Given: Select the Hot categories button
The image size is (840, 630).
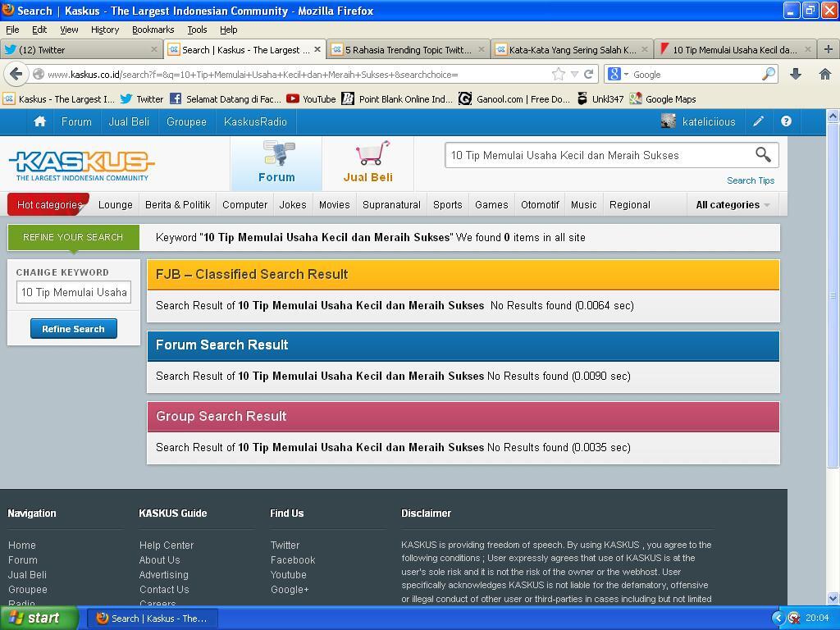Looking at the screenshot, I should 48,204.
